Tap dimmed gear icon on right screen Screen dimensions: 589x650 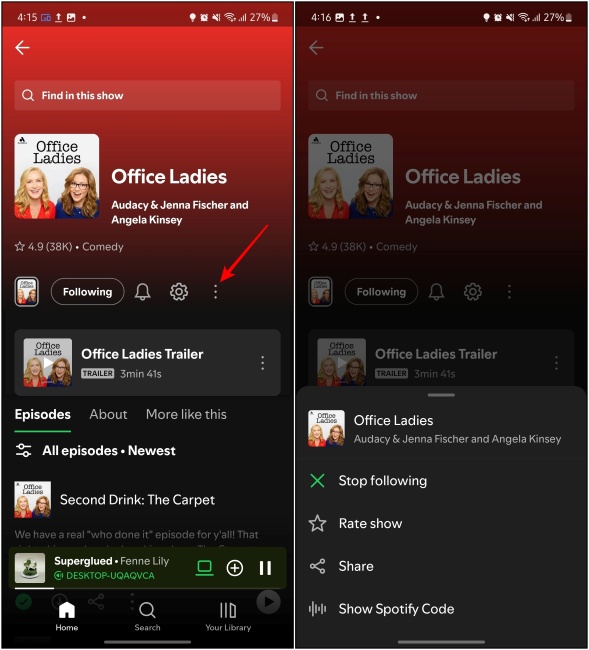click(473, 292)
